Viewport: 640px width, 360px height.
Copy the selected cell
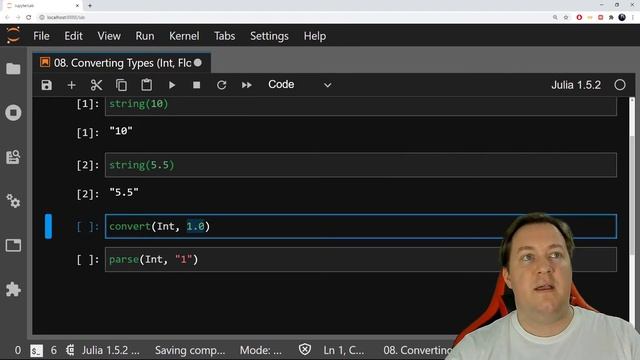point(121,85)
